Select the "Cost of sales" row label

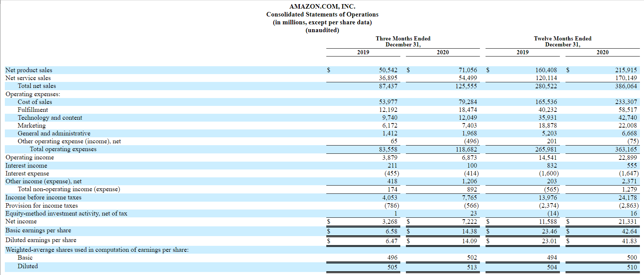tap(35, 102)
